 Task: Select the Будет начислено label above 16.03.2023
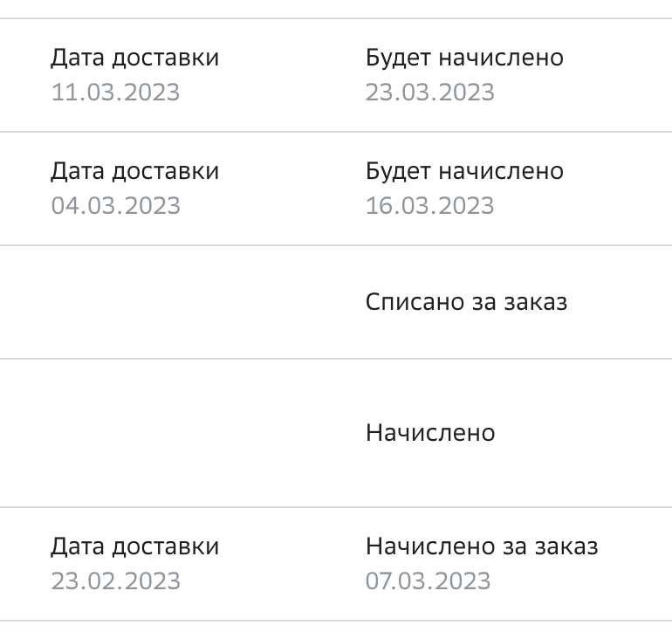click(464, 170)
